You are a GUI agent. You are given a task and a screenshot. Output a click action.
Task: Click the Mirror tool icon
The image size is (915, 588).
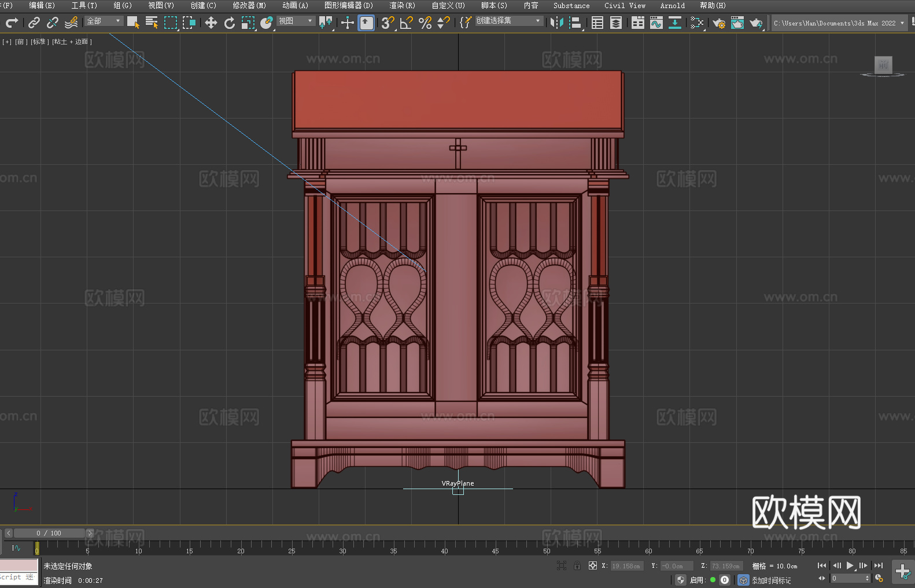tap(557, 23)
